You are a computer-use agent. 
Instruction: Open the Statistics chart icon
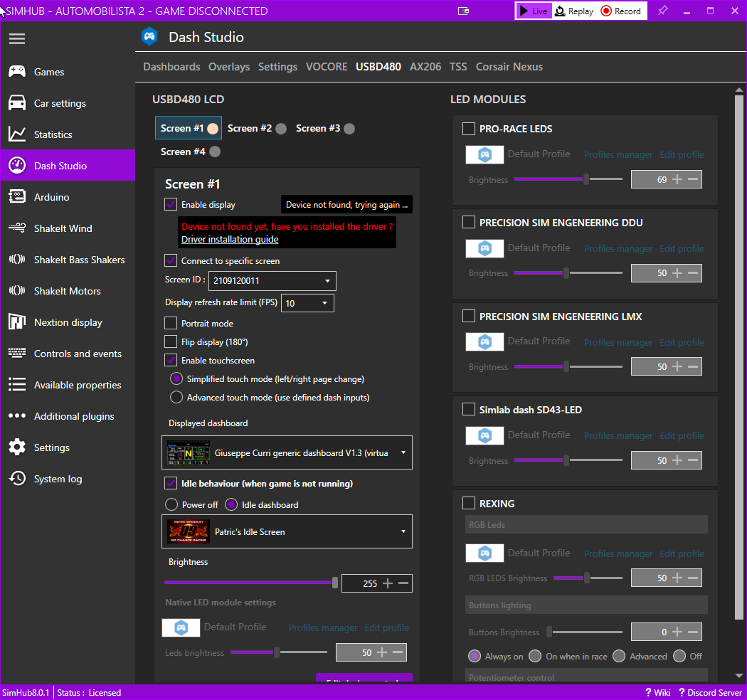(17, 134)
